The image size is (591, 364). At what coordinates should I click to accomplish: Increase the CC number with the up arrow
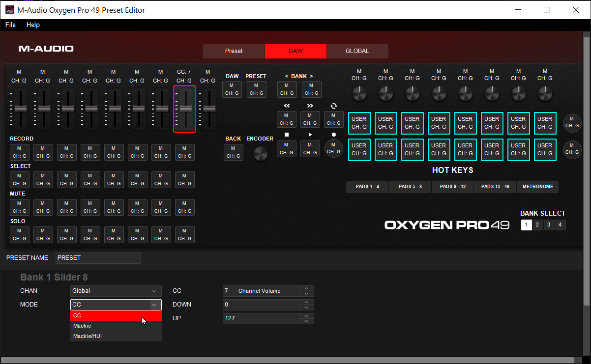point(306,288)
